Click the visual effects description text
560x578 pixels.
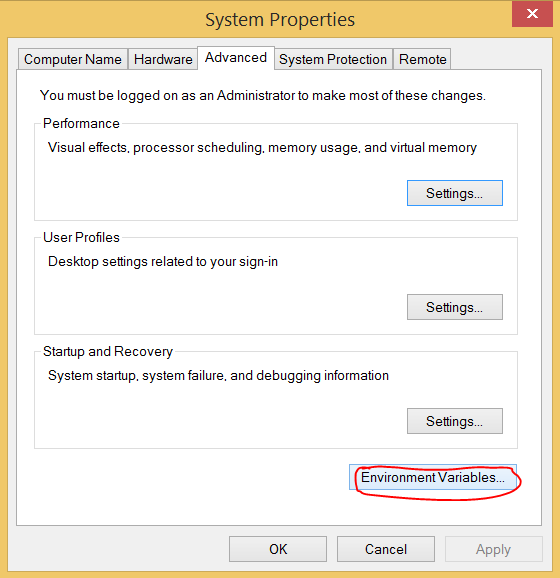tap(262, 147)
